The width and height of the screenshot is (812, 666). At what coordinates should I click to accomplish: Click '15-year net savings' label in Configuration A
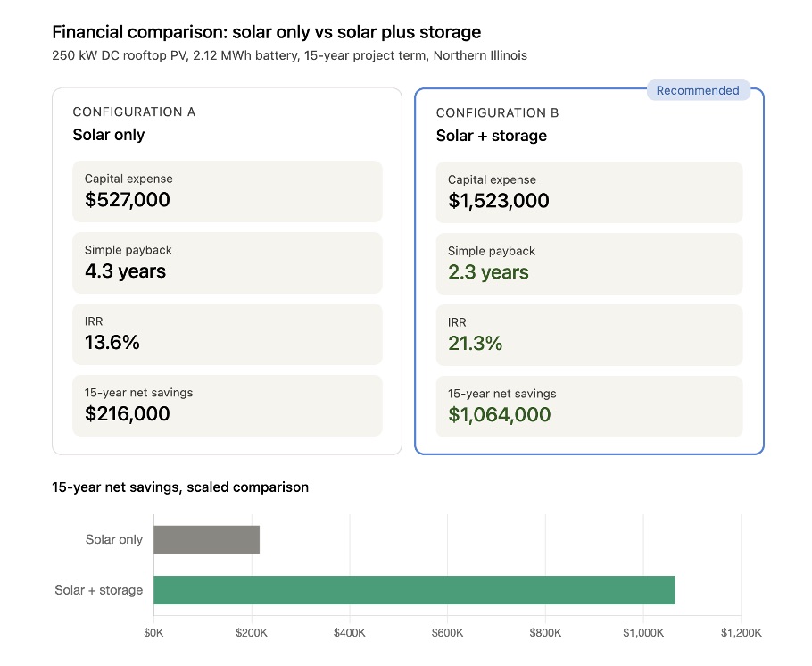[139, 393]
